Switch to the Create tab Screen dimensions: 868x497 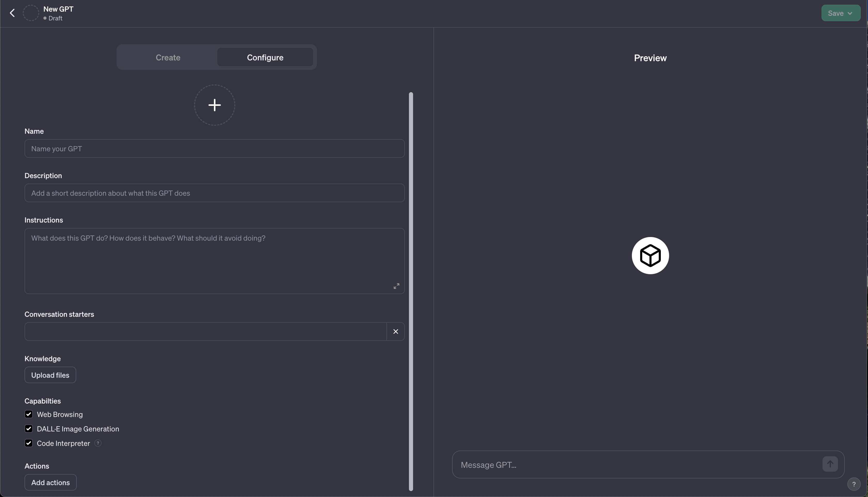(167, 57)
